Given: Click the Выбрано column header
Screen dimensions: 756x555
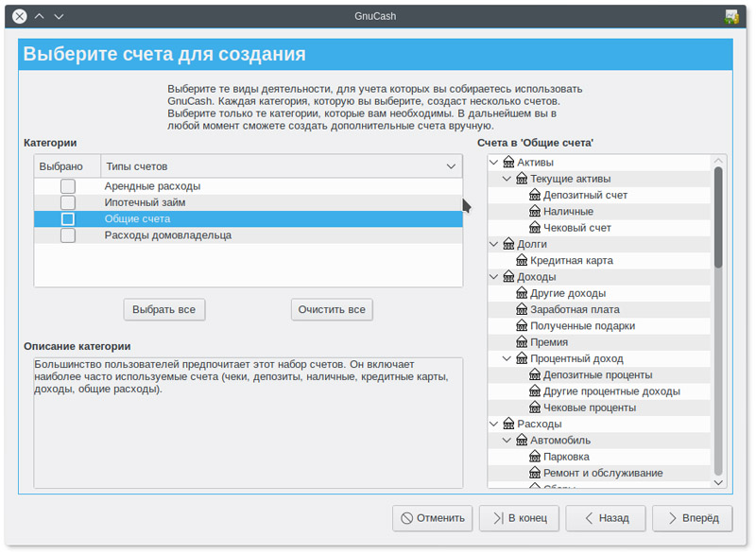Looking at the screenshot, I should coord(67,166).
